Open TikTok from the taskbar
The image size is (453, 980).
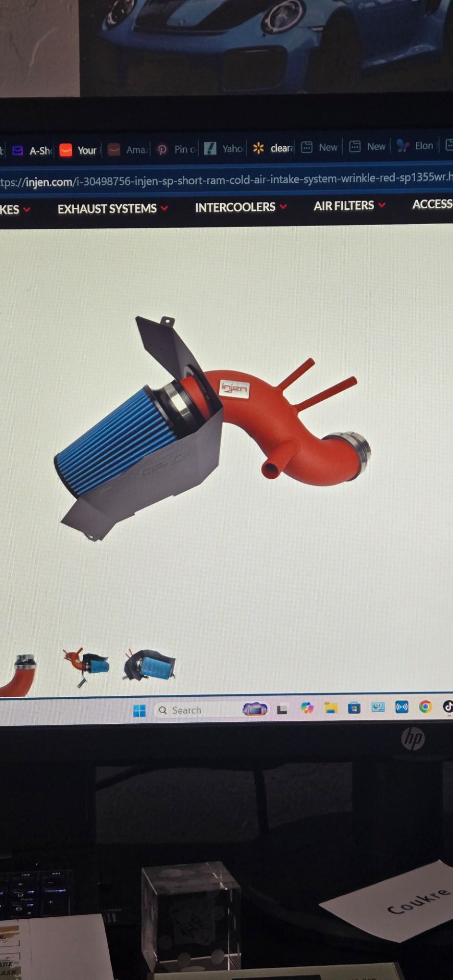coord(447,706)
